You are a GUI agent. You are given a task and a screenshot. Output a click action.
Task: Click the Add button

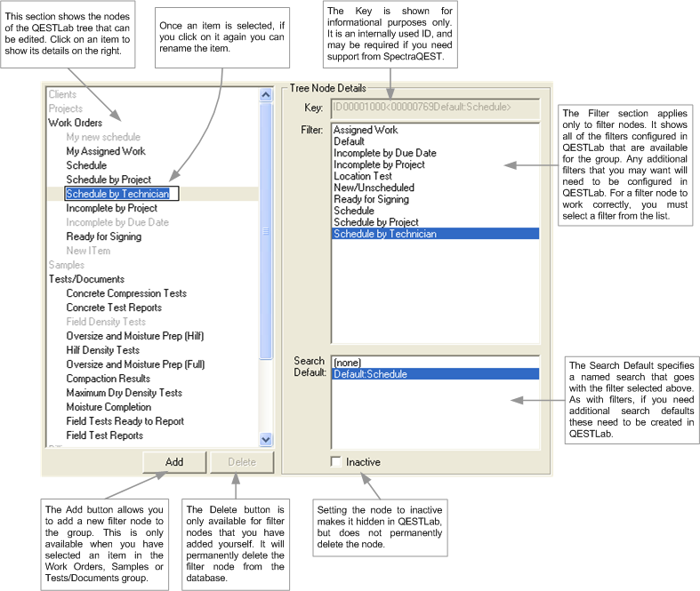point(174,461)
